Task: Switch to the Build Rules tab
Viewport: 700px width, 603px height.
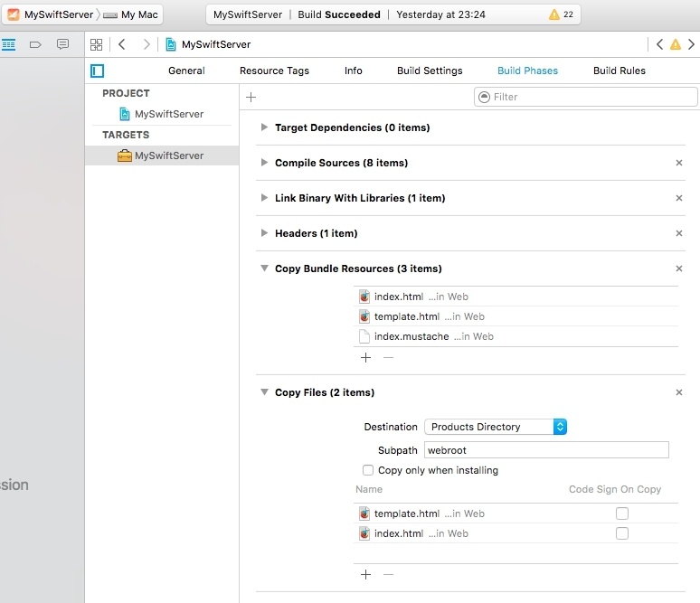Action: [620, 71]
